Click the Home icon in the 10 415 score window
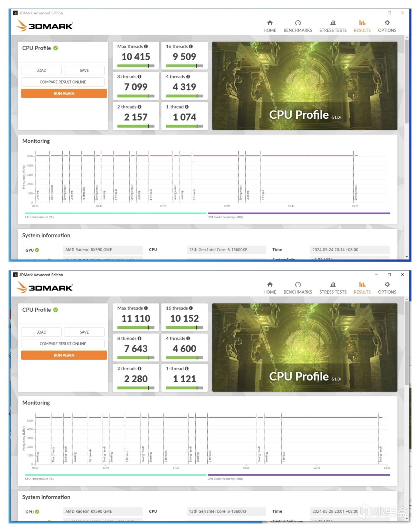This screenshot has width=420, height=532. click(x=270, y=23)
